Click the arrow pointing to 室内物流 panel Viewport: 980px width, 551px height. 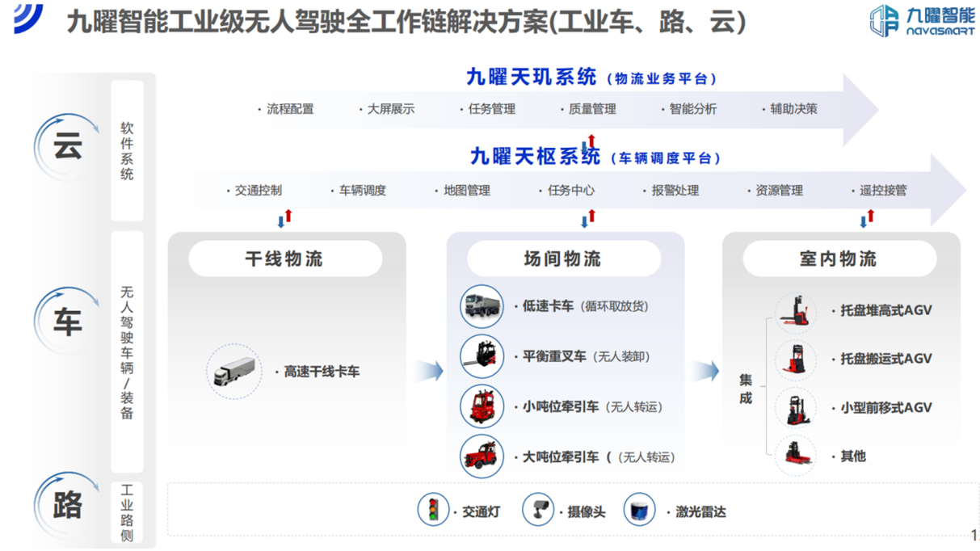point(705,372)
